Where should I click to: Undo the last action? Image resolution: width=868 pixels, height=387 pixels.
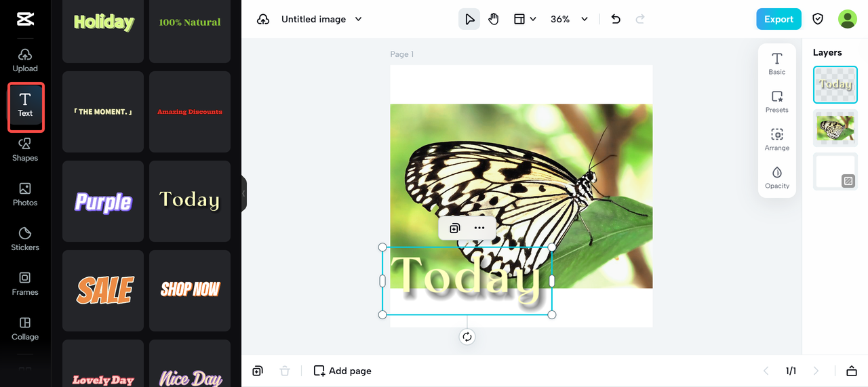coord(616,19)
